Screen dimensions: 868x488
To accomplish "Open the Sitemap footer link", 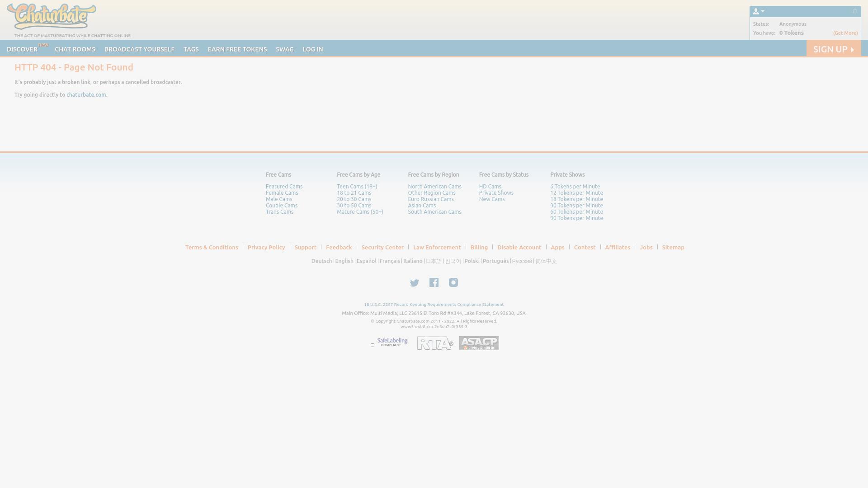I will click(673, 248).
